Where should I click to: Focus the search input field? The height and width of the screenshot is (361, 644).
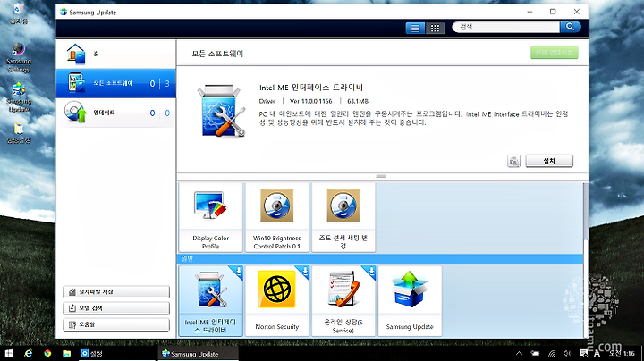point(506,27)
